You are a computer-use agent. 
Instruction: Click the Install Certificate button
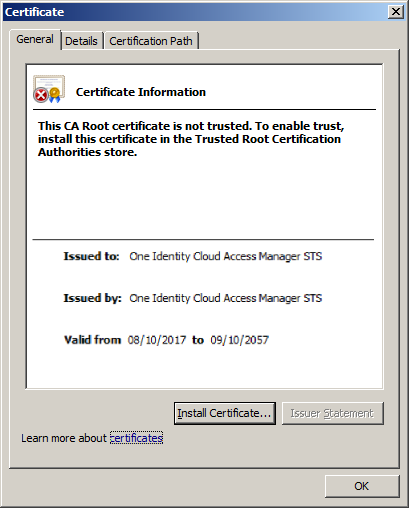[225, 413]
